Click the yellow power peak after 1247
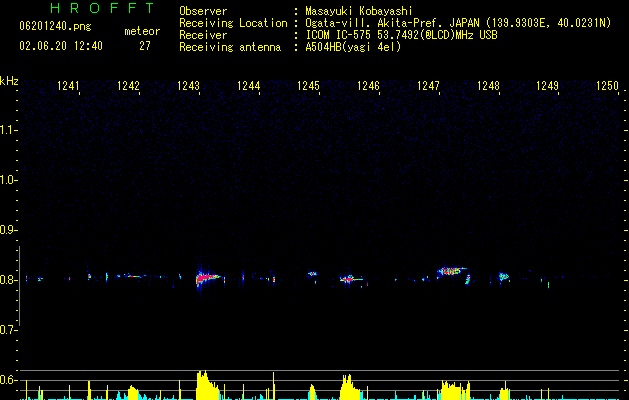The width and height of the screenshot is (629, 400). pos(455,390)
